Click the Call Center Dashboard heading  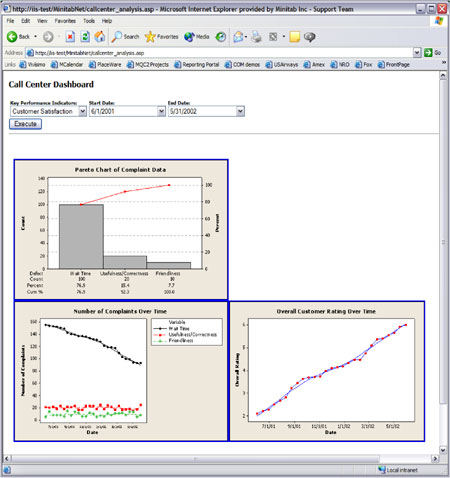click(x=51, y=84)
